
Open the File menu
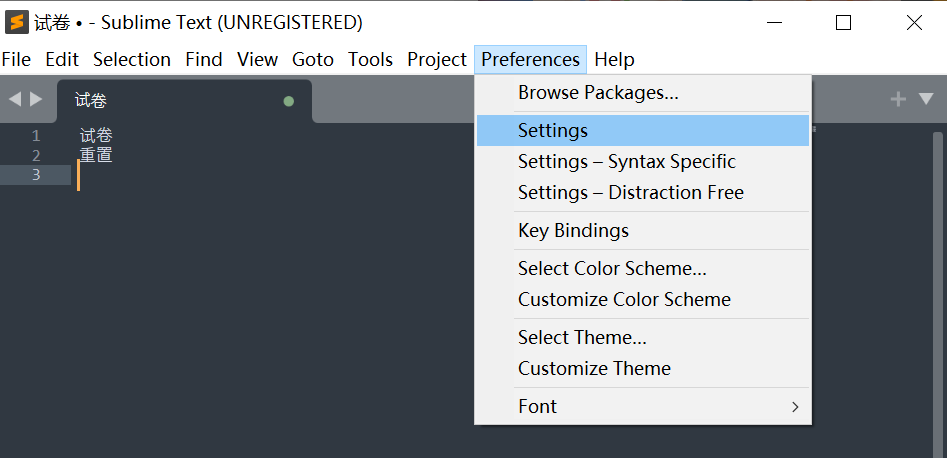click(16, 59)
